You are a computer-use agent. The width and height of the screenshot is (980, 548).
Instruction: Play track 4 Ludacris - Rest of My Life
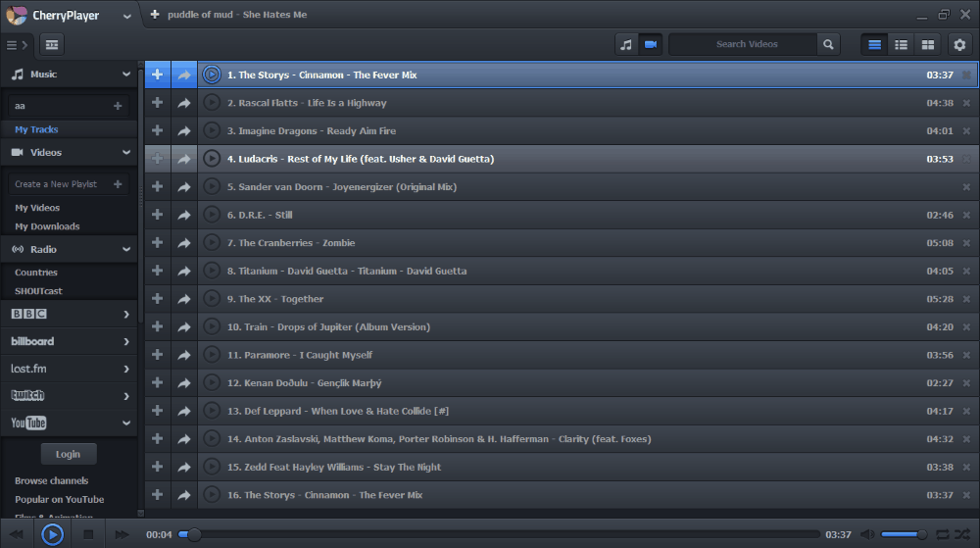pyautogui.click(x=212, y=159)
